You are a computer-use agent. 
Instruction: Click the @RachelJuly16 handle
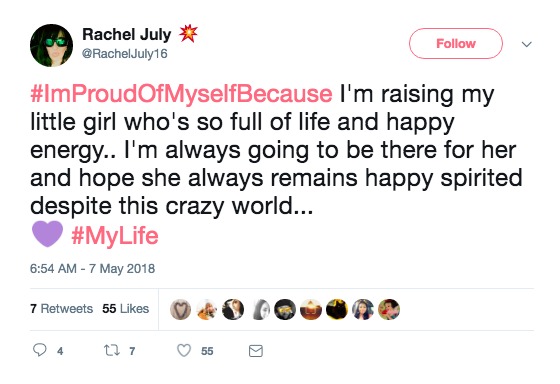click(x=125, y=54)
